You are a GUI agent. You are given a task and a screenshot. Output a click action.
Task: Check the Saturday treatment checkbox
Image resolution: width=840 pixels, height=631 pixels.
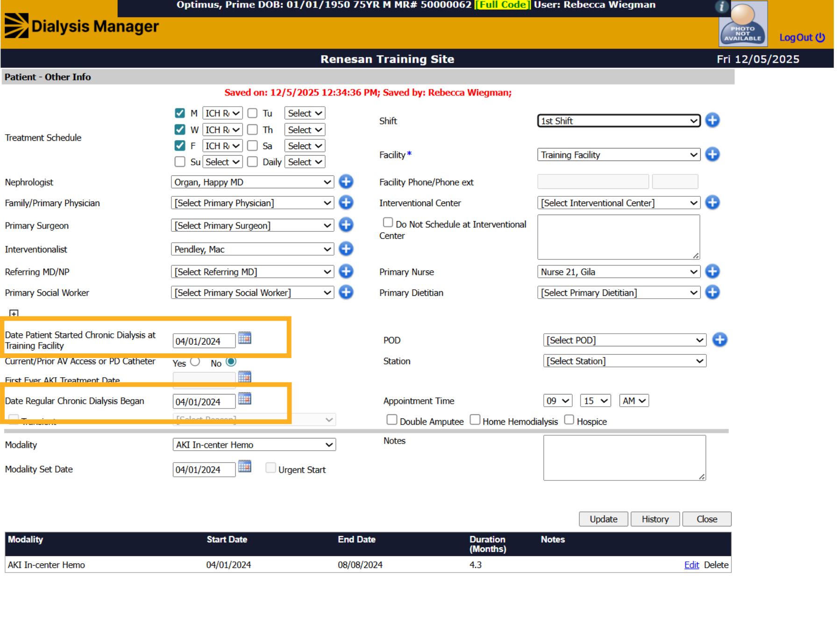pos(253,146)
